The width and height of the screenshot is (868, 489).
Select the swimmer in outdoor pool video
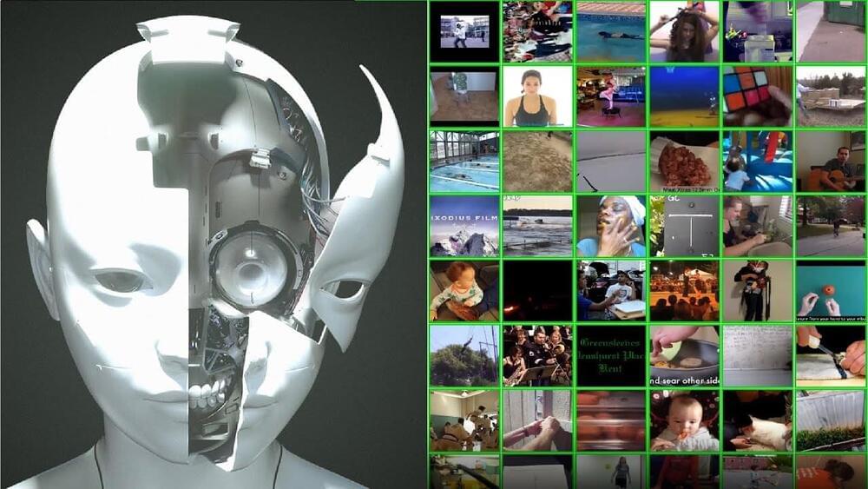pyautogui.click(x=611, y=32)
